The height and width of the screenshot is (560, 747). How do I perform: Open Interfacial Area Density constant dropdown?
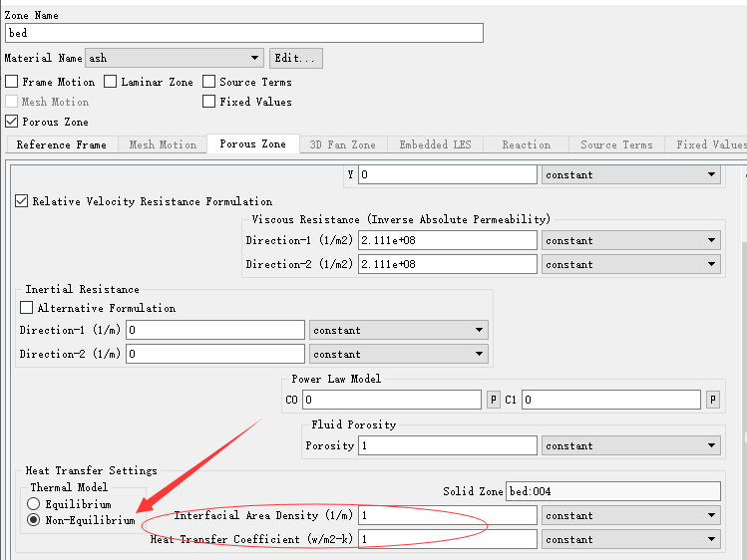630,515
